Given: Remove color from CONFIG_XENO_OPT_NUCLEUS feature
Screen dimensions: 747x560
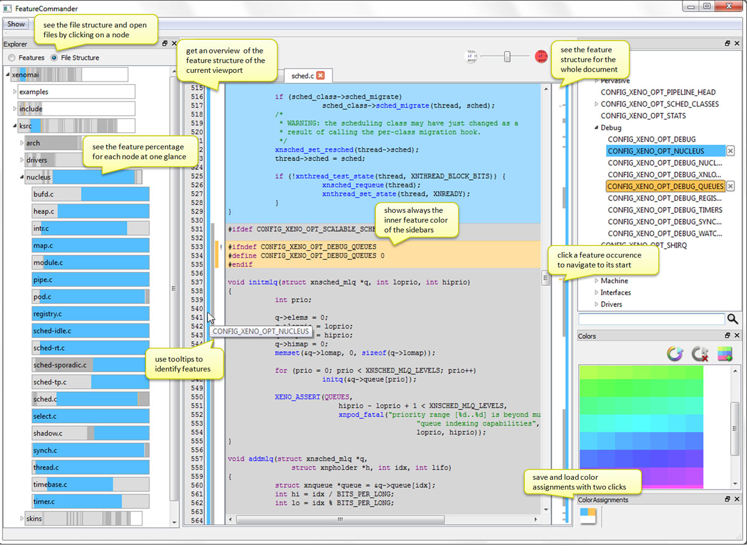Looking at the screenshot, I should coord(731,151).
